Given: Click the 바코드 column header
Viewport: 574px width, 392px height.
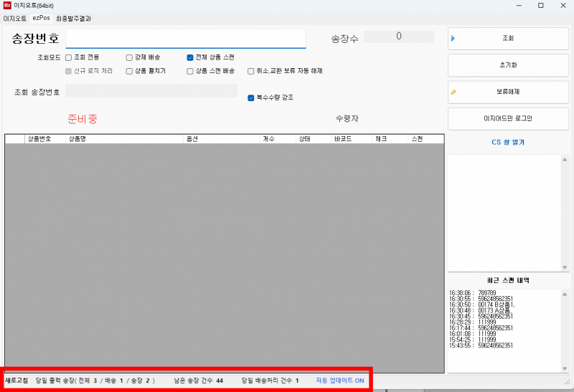Looking at the screenshot, I should pyautogui.click(x=352, y=139).
